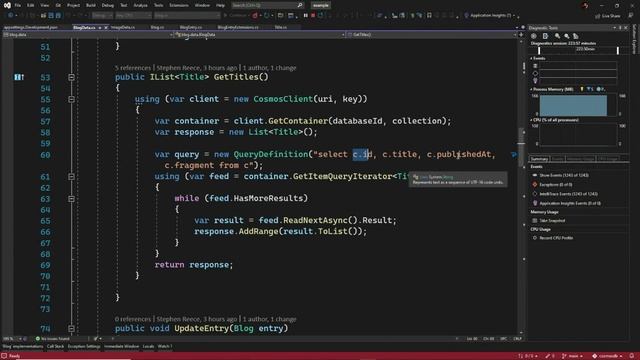Collapse the using block at line 61
Screen dimensions: 640x360
[x=71, y=177]
